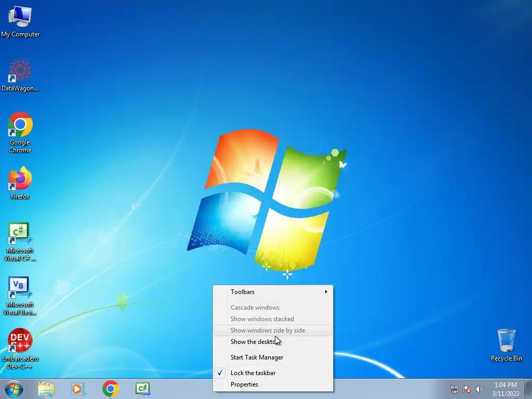This screenshot has width=532, height=399.
Task: Select the Microsoft Visual C# desktop shortcut
Action: click(x=20, y=242)
